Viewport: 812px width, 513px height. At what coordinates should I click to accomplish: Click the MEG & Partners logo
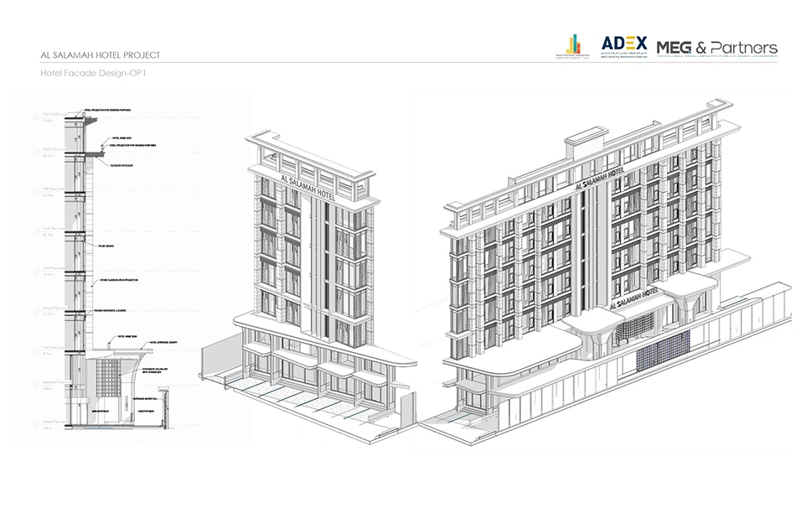tap(716, 49)
